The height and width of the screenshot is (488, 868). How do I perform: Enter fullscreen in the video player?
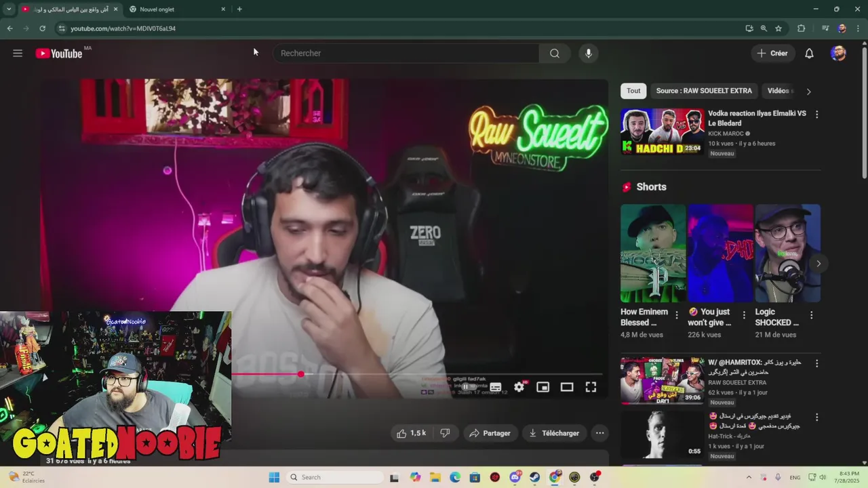591,386
